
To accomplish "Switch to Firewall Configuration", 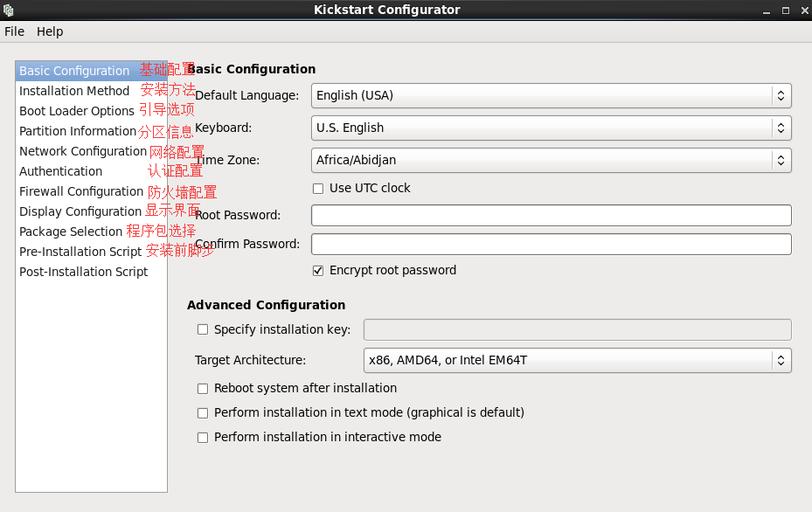I will pyautogui.click(x=91, y=191).
